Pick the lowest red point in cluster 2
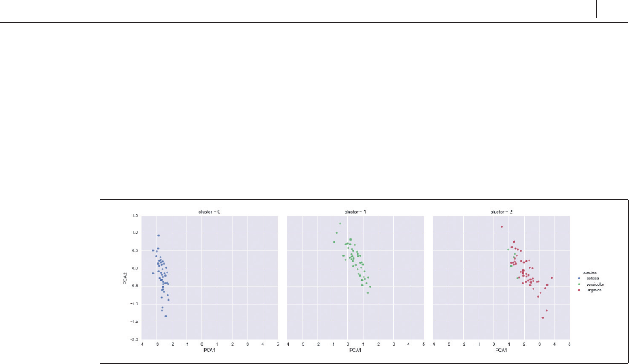 pos(543,317)
